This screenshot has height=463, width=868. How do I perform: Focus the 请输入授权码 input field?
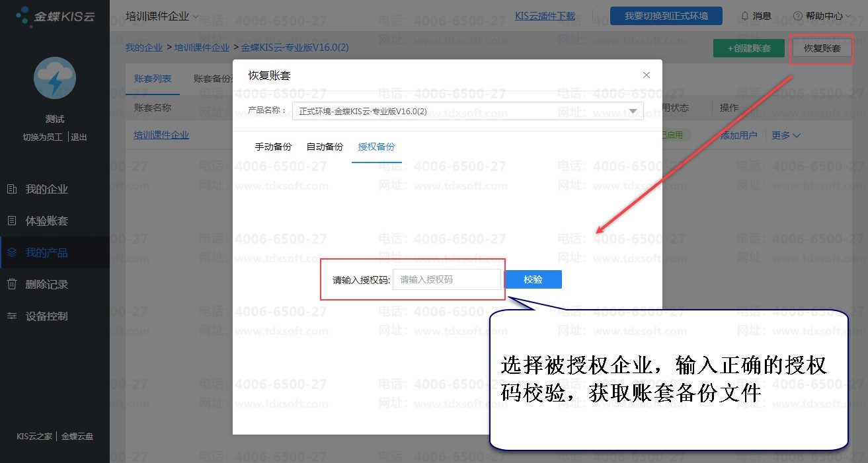click(446, 279)
